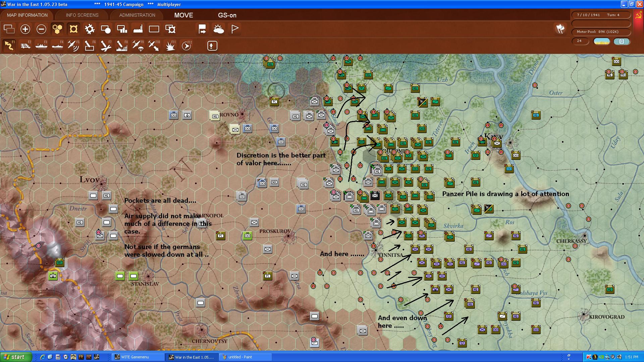The image size is (644, 362).
Task: Click the taskbar clock 1:51 PM
Action: 631,357
